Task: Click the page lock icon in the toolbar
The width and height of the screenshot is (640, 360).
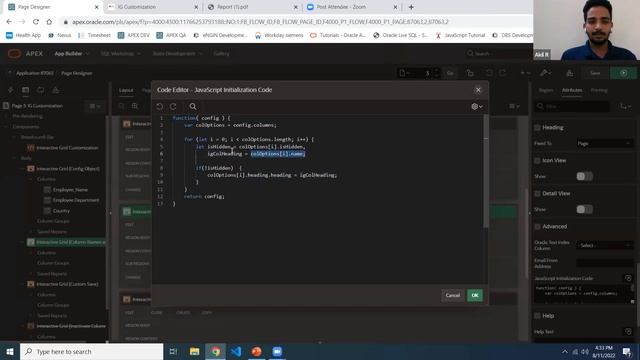Action: (470, 73)
